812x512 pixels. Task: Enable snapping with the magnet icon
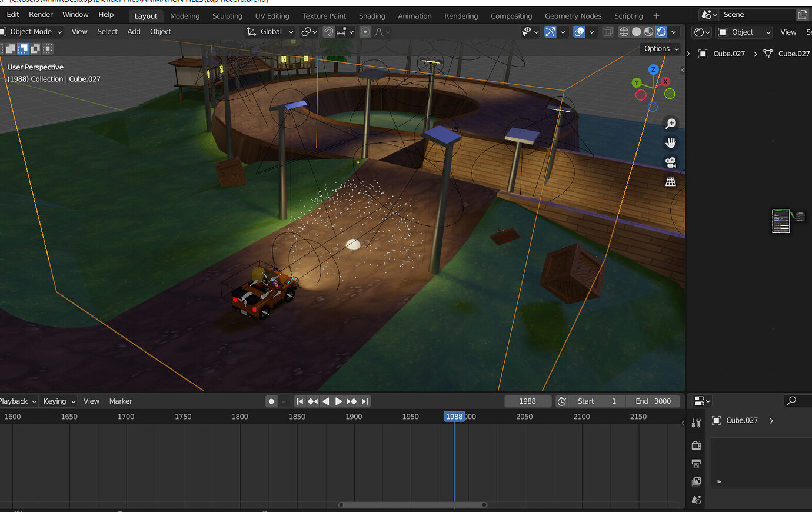tap(328, 32)
